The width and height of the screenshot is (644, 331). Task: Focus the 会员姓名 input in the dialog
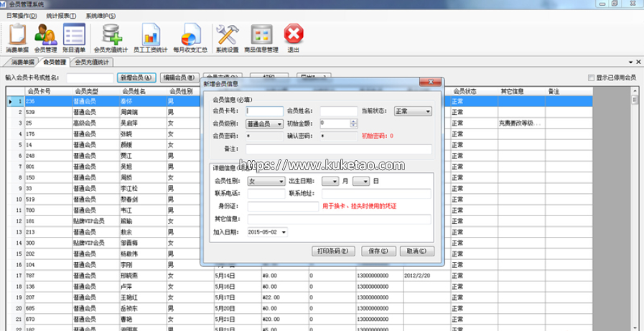pyautogui.click(x=338, y=111)
